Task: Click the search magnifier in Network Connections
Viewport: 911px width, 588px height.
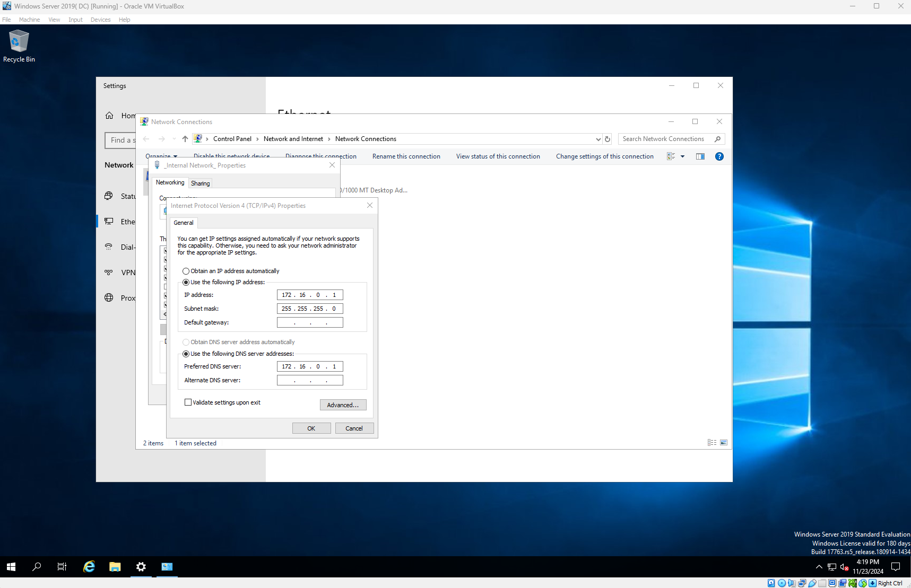Action: click(x=718, y=139)
